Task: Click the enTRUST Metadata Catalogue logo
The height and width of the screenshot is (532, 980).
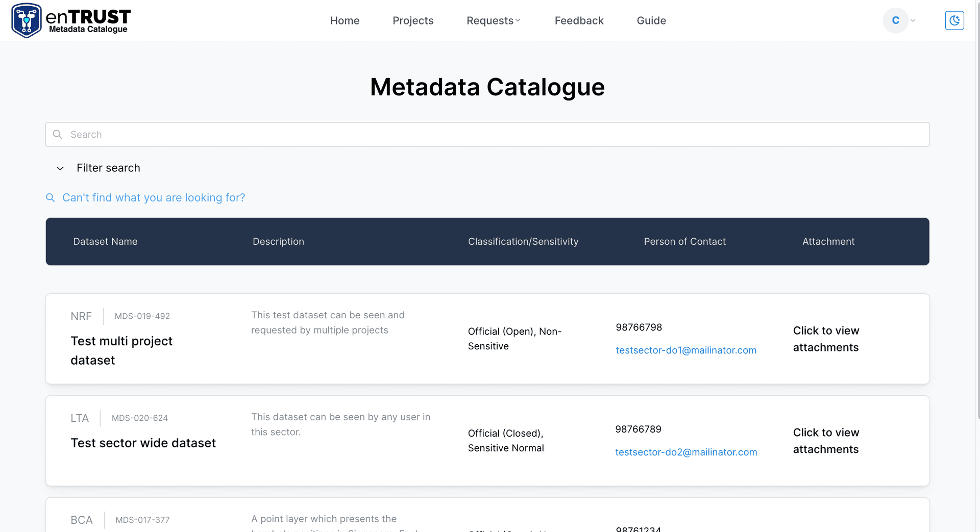Action: 70,20
